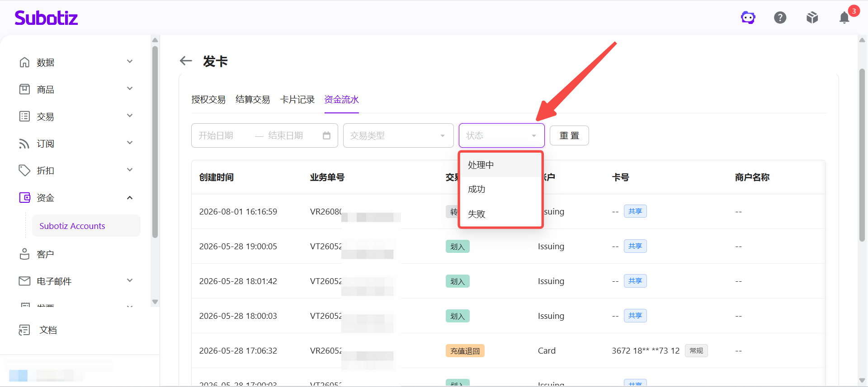
Task: Expand the 交易 menu chevron
Action: point(130,116)
